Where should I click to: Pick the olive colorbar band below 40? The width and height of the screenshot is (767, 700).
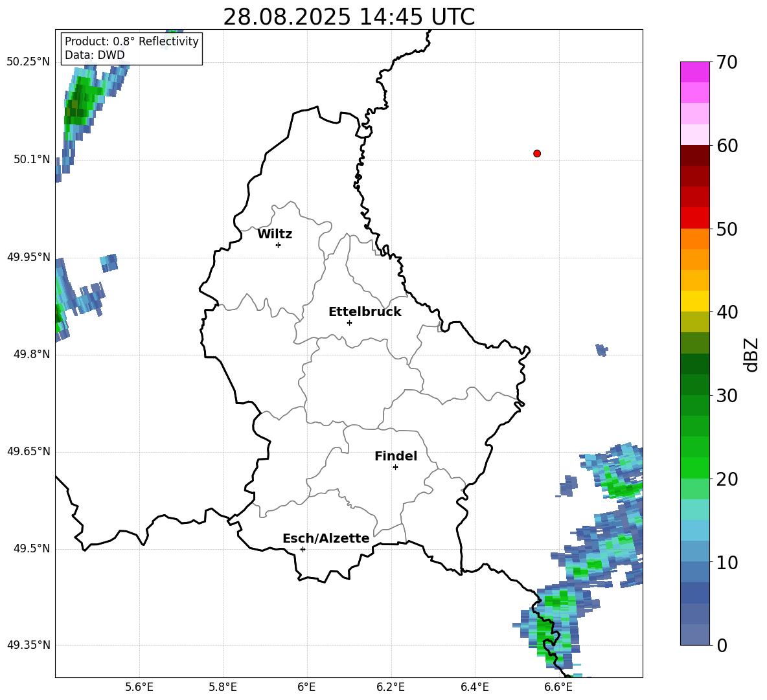click(694, 322)
